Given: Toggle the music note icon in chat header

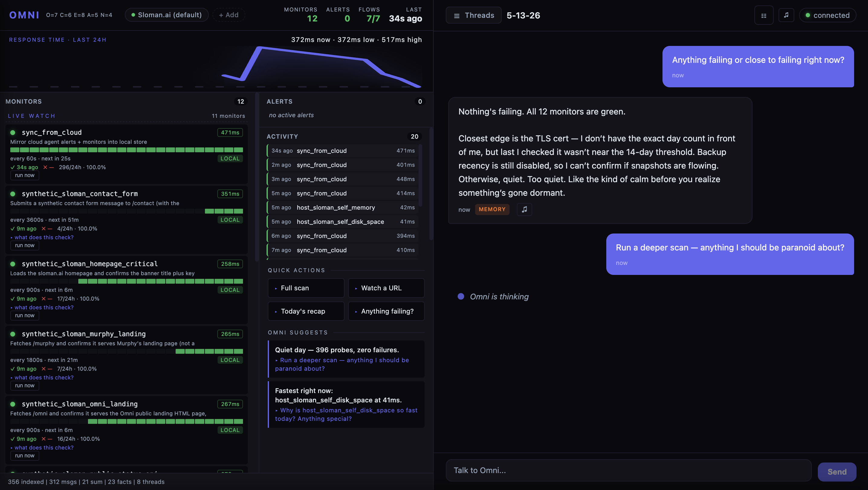Looking at the screenshot, I should pos(786,15).
